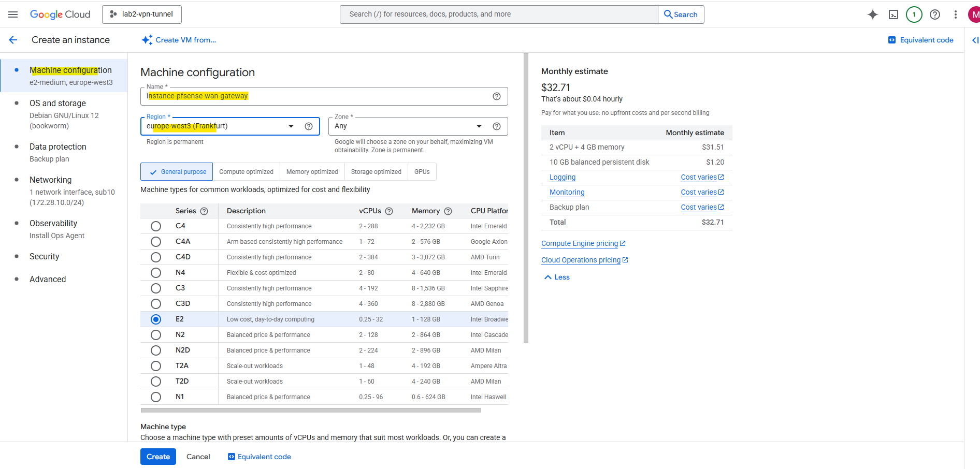Switch to the Compute optimized tab
The height and width of the screenshot is (469, 980).
click(246, 172)
